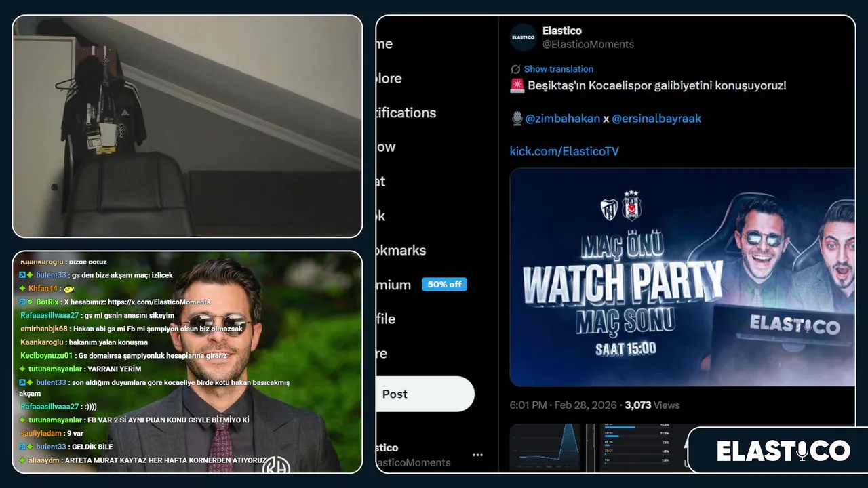Image resolution: width=868 pixels, height=488 pixels.
Task: Click the @ElasticoMoments handle in the tweet header
Action: click(x=588, y=45)
